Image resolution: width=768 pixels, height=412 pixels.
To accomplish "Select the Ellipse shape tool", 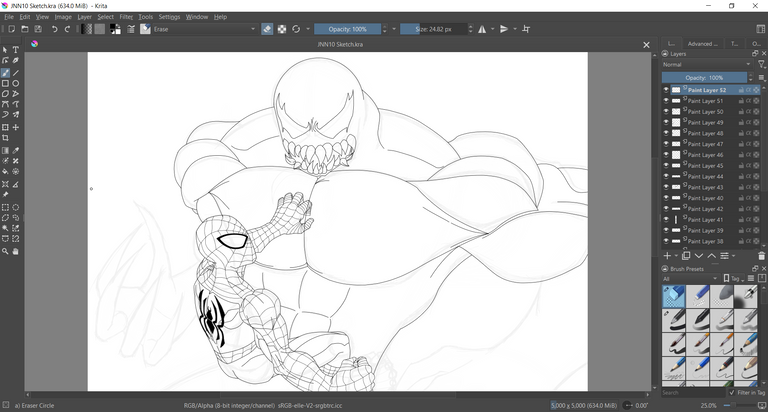I will click(x=16, y=83).
